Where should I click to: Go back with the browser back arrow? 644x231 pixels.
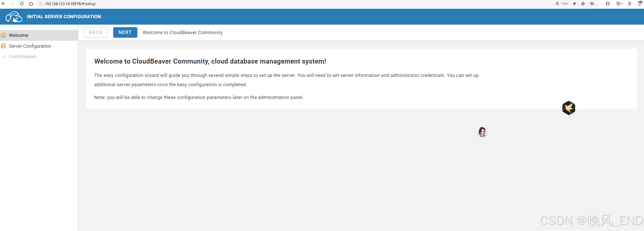click(x=4, y=4)
